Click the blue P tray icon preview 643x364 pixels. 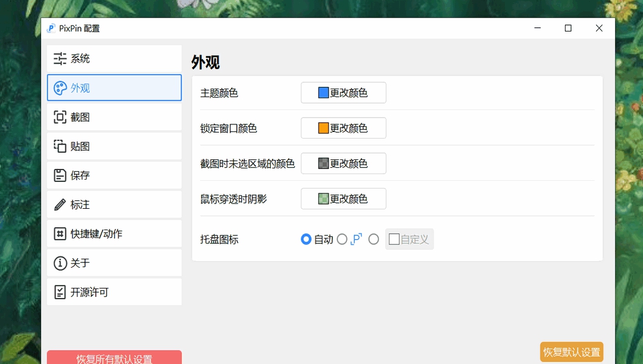pyautogui.click(x=357, y=239)
